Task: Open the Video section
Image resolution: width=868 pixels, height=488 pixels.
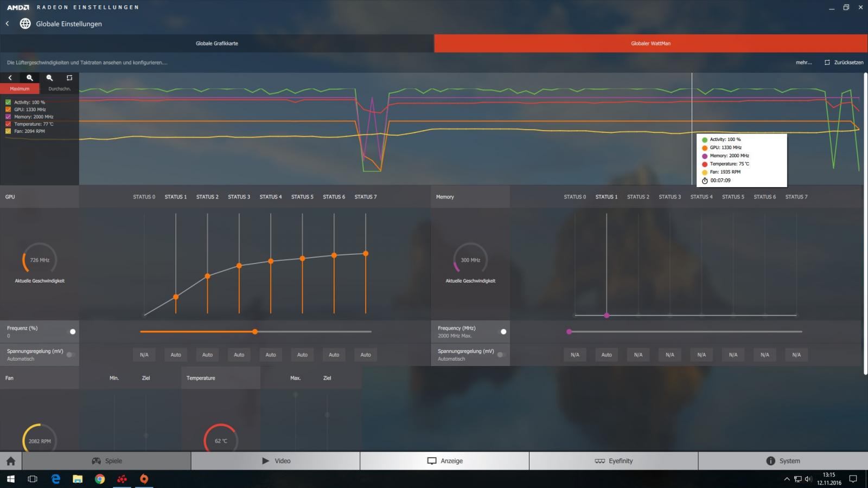Action: [276, 461]
